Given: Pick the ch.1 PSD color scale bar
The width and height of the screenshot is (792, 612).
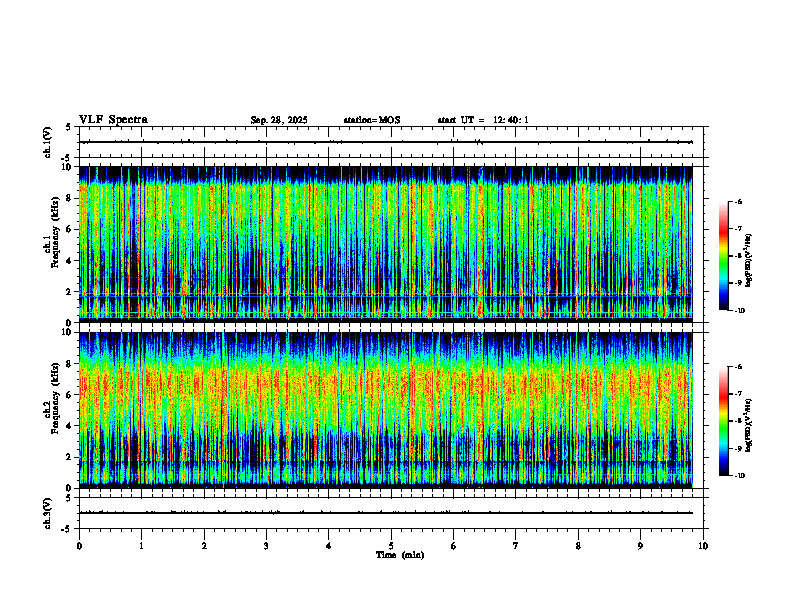Looking at the screenshot, I should click(723, 256).
